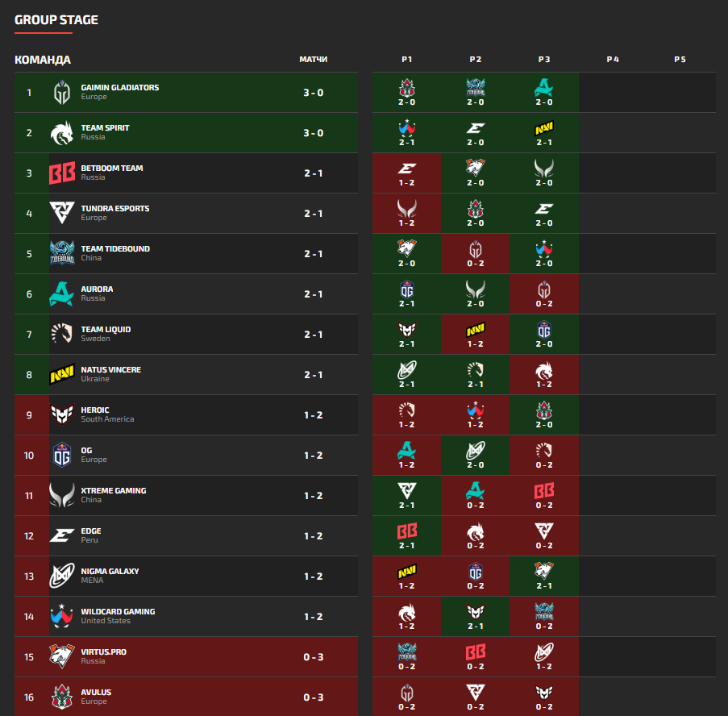Click the Team Spirit dragon logo in standings row 2

[62, 132]
